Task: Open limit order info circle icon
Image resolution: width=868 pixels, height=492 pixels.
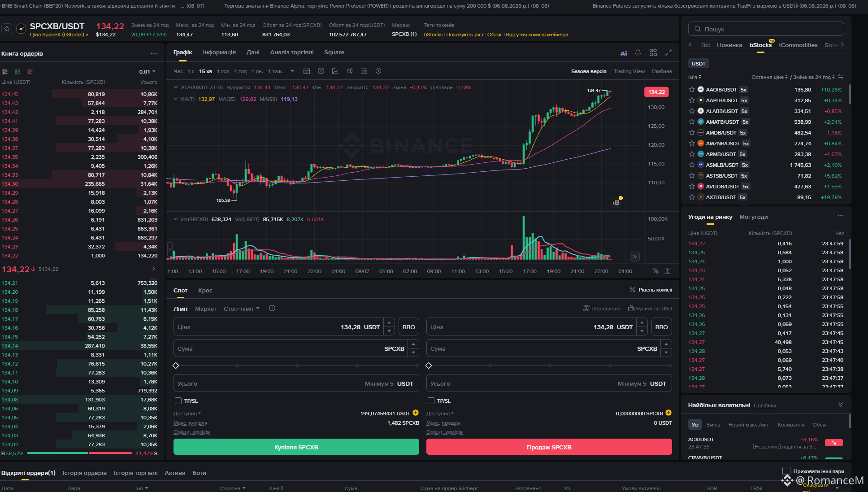Action: [272, 309]
